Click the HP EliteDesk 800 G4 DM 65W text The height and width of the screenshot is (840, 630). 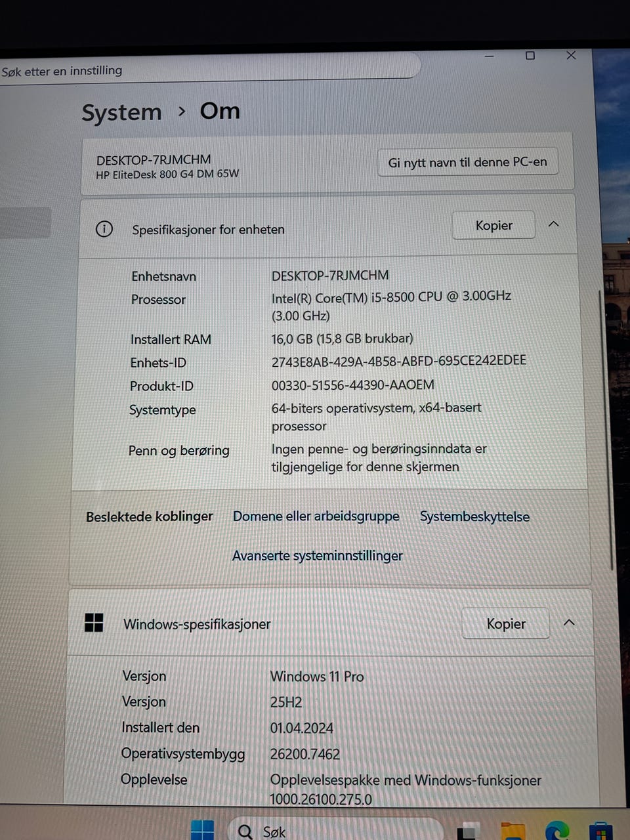(167, 175)
